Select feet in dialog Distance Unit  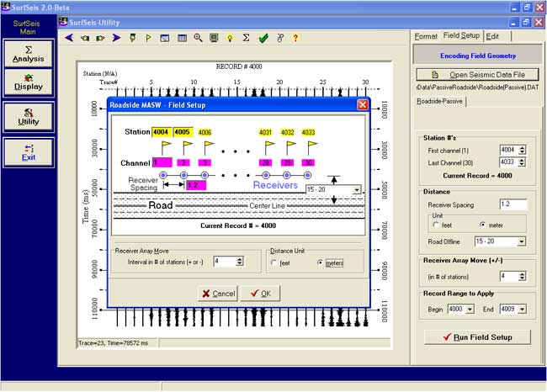pos(280,263)
